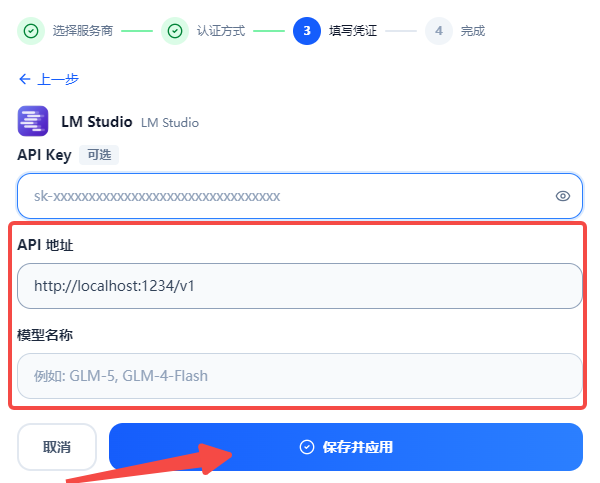600x483 pixels.
Task: Click the step 3 circle for 填写凭证
Action: tap(307, 31)
